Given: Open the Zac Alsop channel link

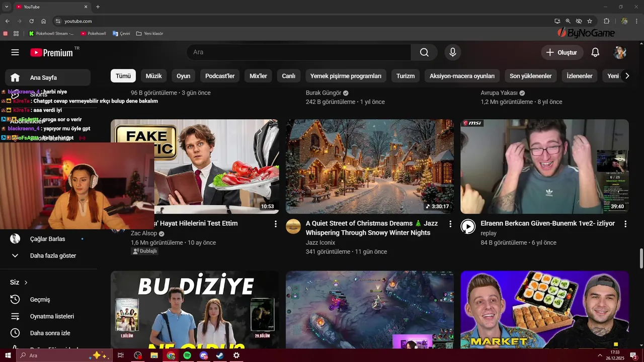Looking at the screenshot, I should 144,233.
